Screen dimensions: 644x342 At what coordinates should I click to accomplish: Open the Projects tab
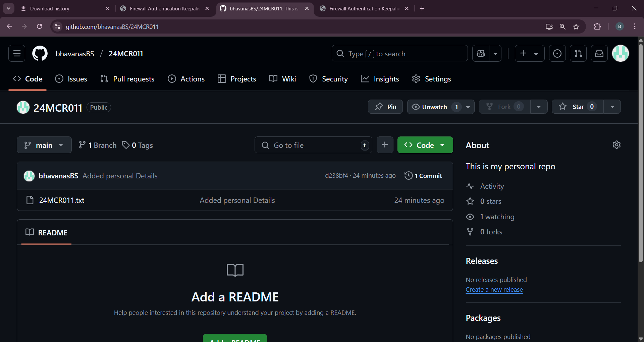pyautogui.click(x=237, y=79)
